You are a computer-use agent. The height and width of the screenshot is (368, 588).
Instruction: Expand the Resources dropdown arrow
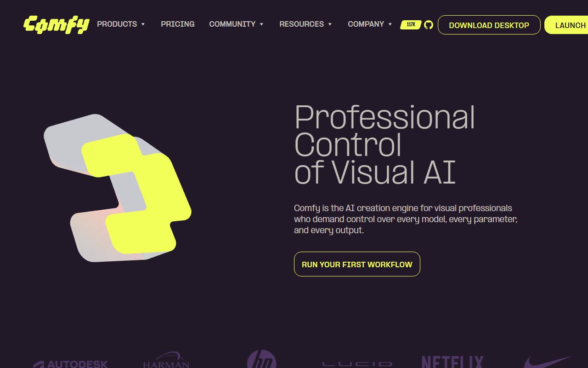pyautogui.click(x=330, y=24)
